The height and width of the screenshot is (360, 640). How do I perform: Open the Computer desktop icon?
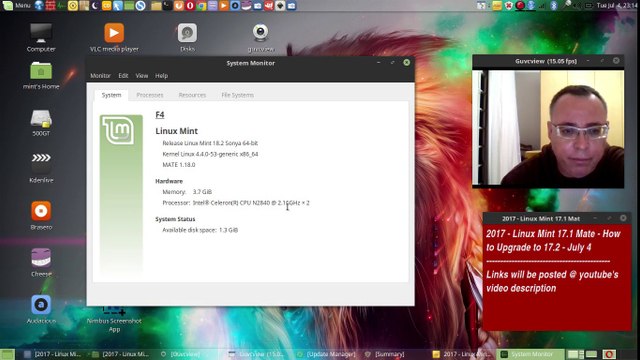[x=41, y=37]
